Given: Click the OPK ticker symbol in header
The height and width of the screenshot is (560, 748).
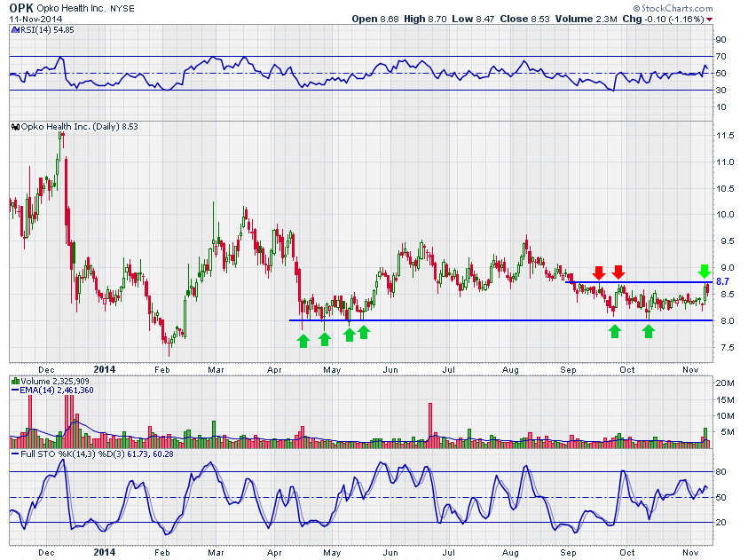Looking at the screenshot, I should click(x=20, y=7).
